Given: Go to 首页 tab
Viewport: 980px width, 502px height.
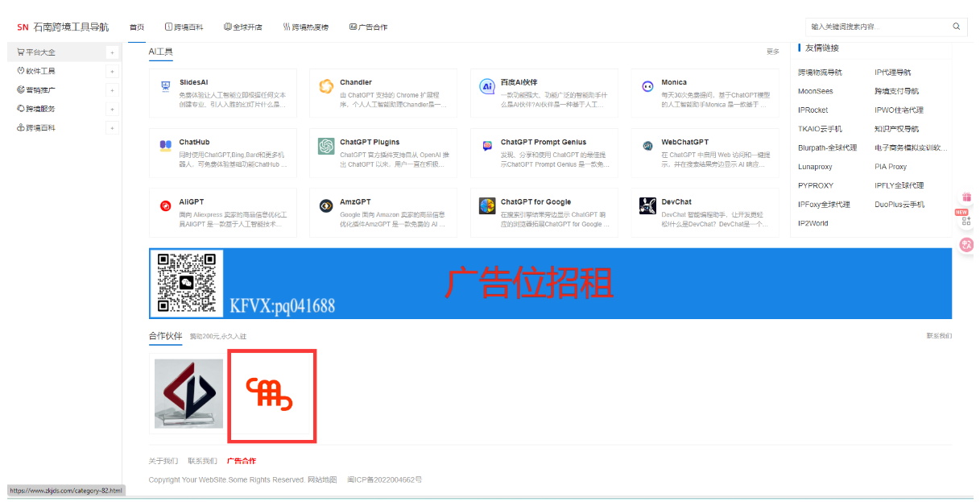Looking at the screenshot, I should click(x=137, y=27).
